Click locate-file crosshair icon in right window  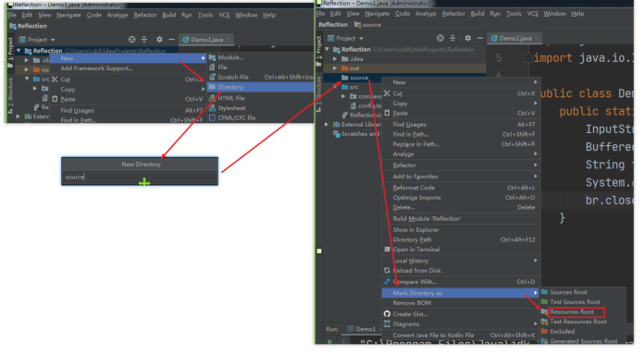coord(440,38)
